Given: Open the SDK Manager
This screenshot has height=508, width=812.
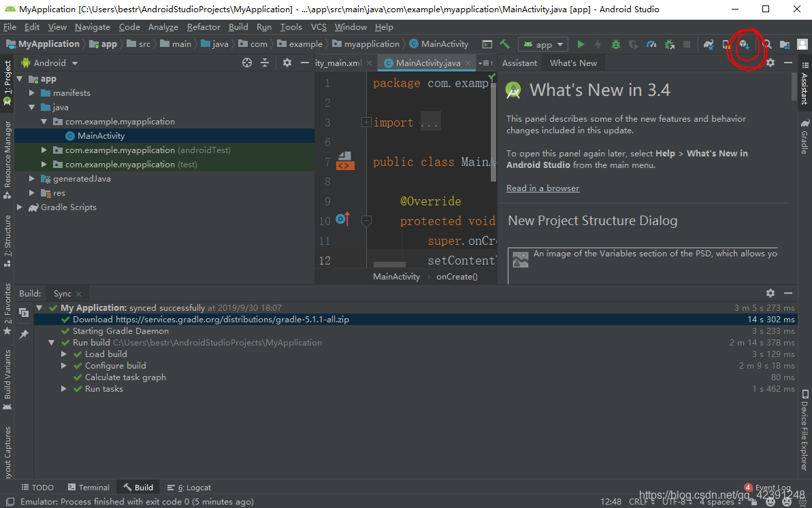Looking at the screenshot, I should tap(743, 44).
